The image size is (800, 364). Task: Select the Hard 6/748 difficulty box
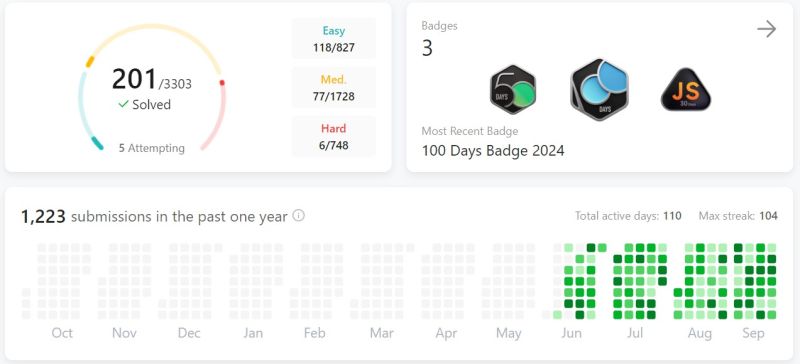(334, 137)
